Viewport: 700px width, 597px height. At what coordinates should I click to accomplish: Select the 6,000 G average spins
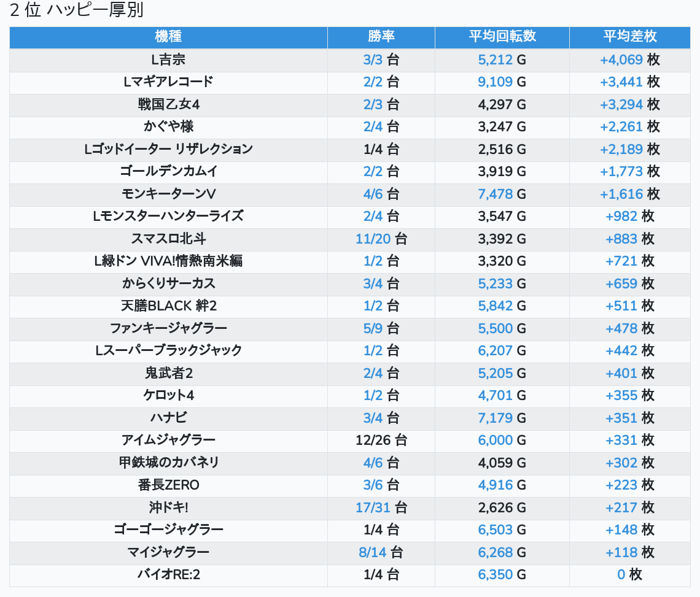point(502,441)
